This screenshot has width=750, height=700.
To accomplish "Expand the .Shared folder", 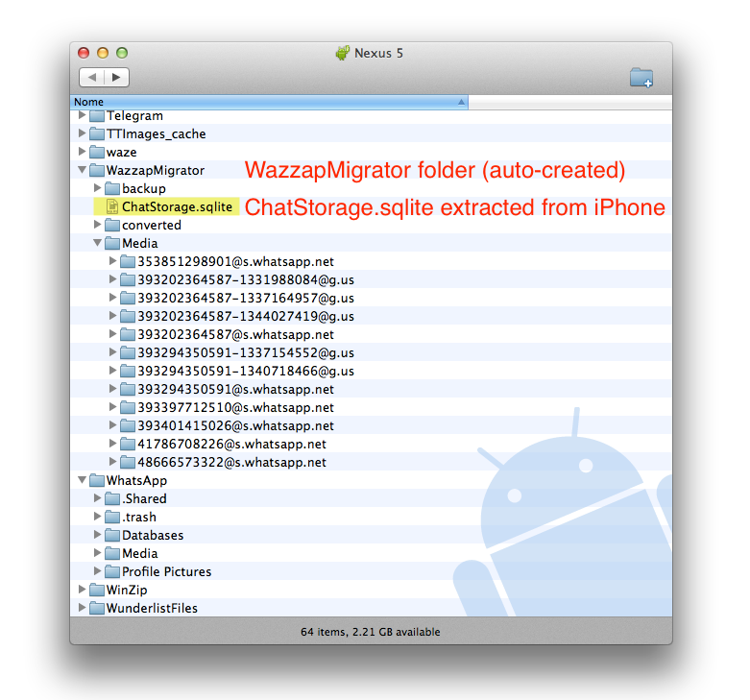I will (97, 498).
